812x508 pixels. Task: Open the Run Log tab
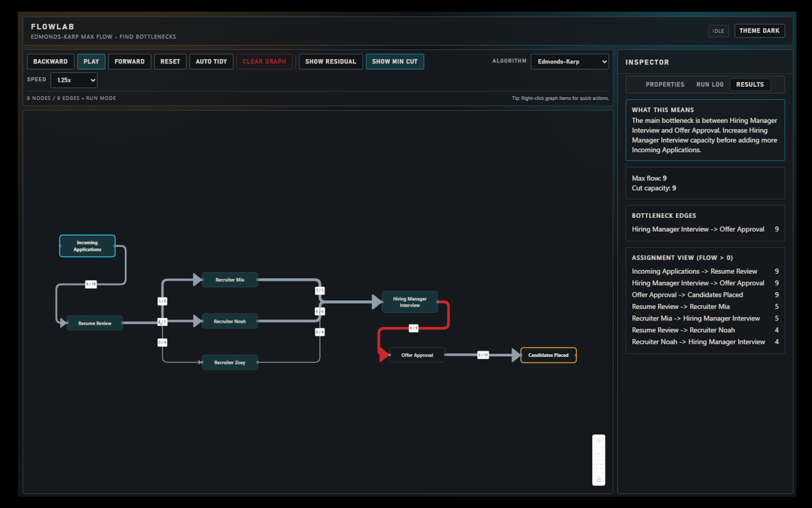click(709, 84)
